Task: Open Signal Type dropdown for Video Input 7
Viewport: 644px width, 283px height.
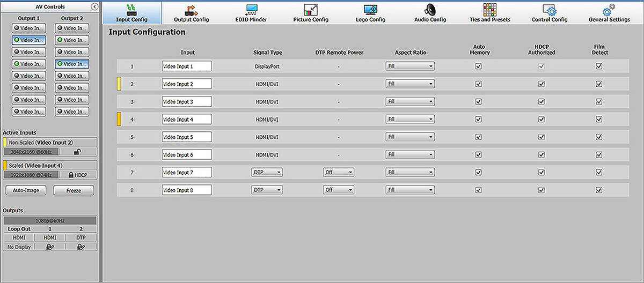Action: [267, 173]
